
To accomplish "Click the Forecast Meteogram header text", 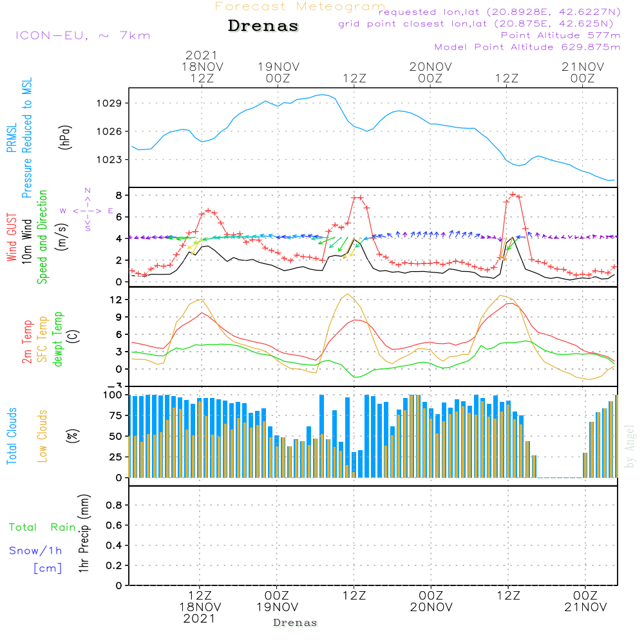I will [300, 6].
